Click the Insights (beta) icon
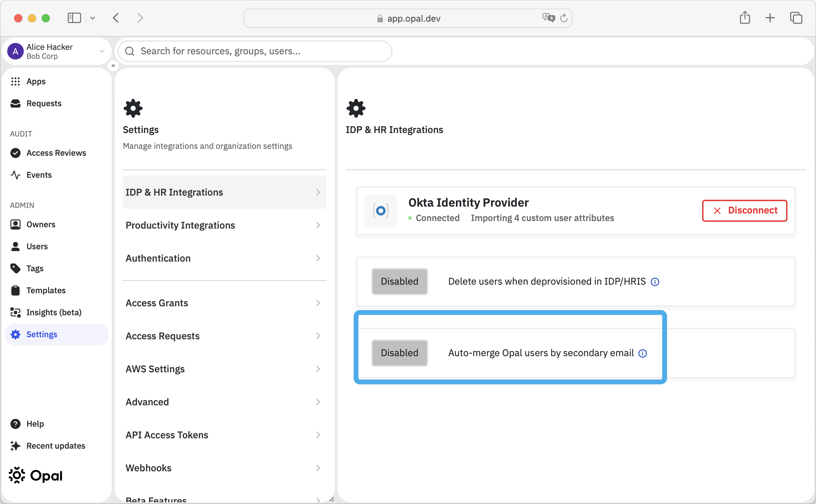This screenshot has width=816, height=504. (x=15, y=313)
